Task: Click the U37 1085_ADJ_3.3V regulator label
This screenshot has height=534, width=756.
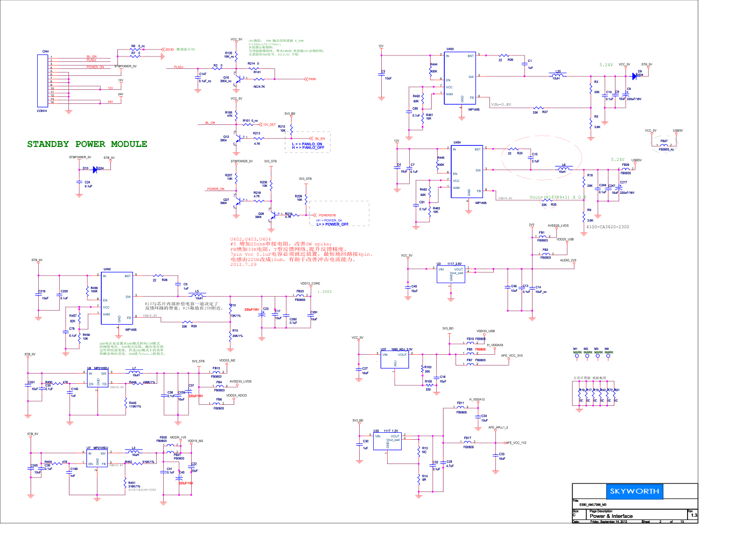Action: (x=396, y=349)
